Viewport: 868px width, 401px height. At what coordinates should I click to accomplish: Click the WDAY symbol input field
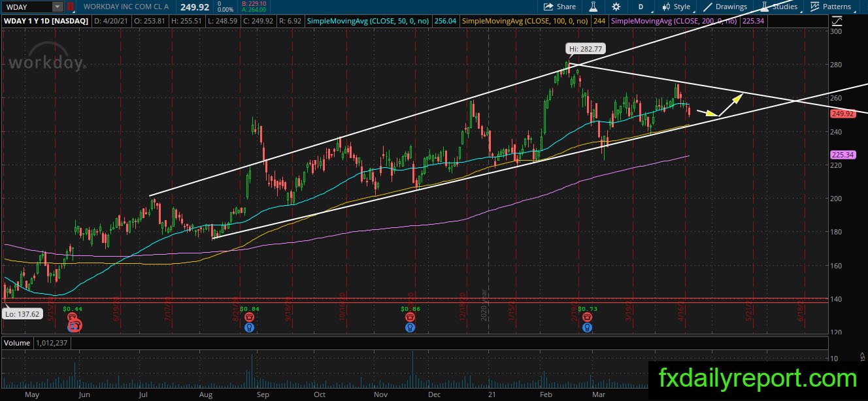click(x=26, y=7)
